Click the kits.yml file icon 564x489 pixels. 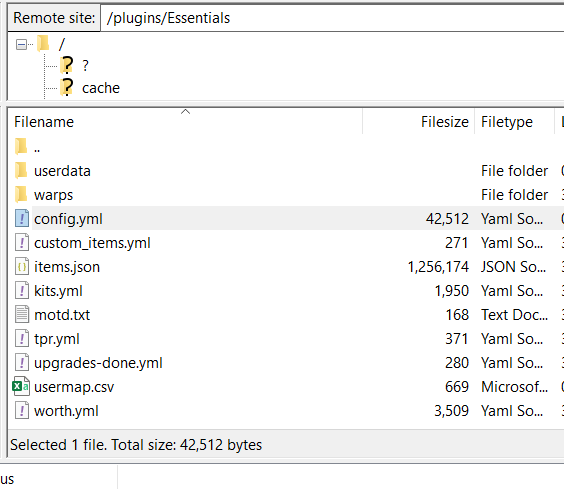click(22, 290)
